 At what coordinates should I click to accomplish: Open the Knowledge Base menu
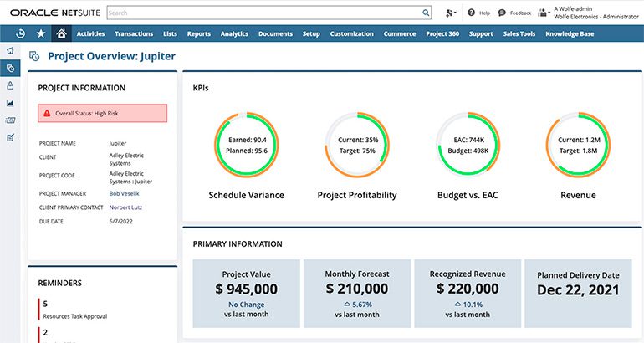coord(570,33)
